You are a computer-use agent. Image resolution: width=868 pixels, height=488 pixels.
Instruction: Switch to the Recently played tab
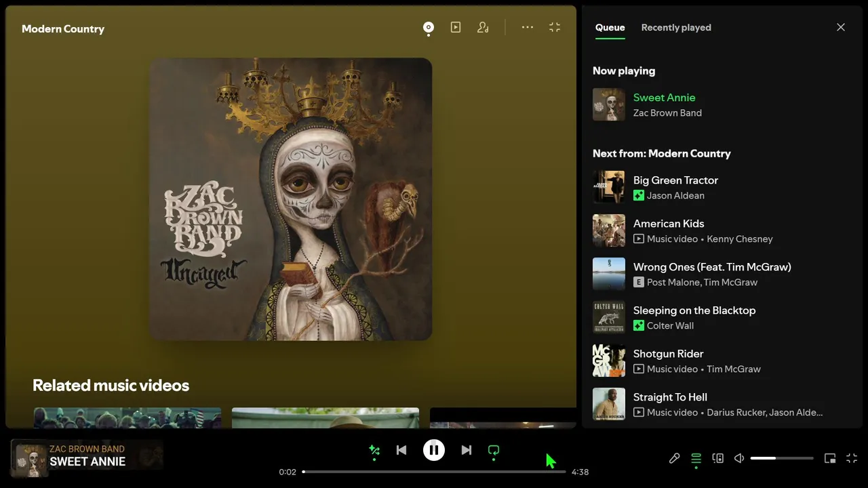coord(676,28)
